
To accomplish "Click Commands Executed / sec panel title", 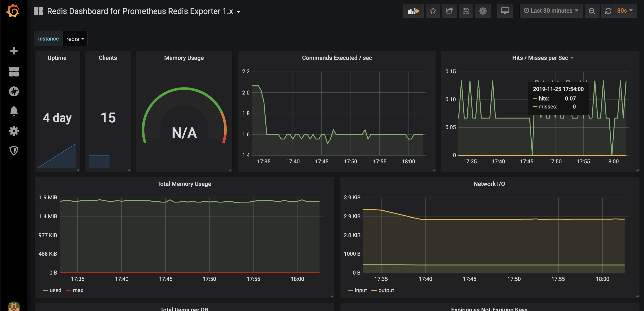I will click(x=337, y=58).
